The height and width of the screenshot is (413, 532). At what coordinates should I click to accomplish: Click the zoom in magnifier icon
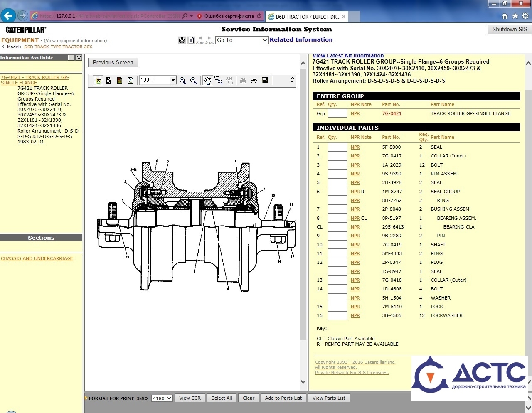coord(182,81)
